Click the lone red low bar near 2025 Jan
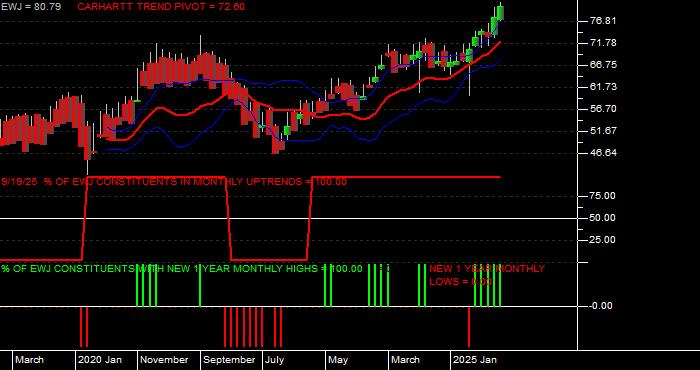The image size is (700, 370). pos(469,327)
